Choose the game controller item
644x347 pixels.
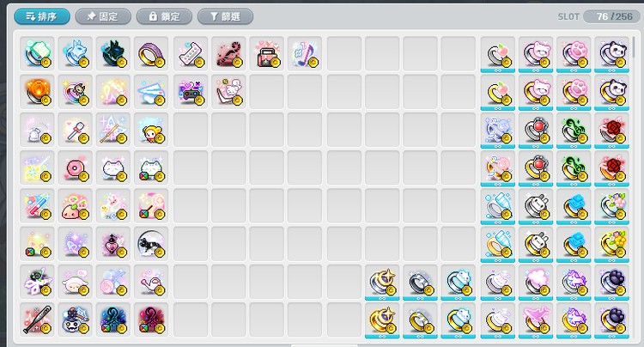[x=191, y=92]
